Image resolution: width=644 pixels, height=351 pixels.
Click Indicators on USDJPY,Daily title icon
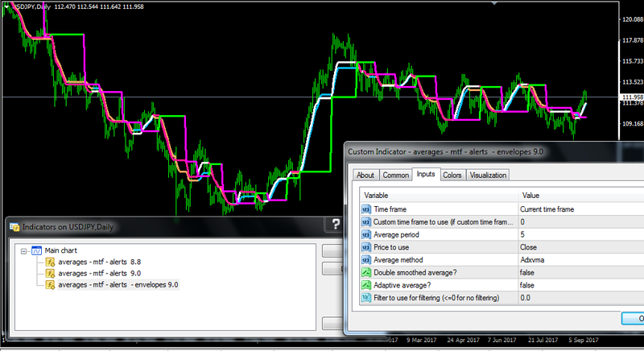[x=14, y=227]
